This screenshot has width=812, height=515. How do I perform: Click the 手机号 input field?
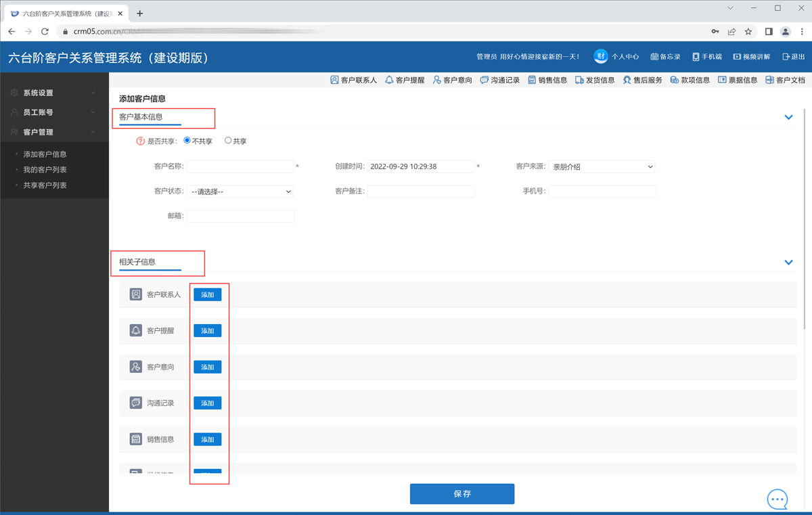[x=602, y=192]
